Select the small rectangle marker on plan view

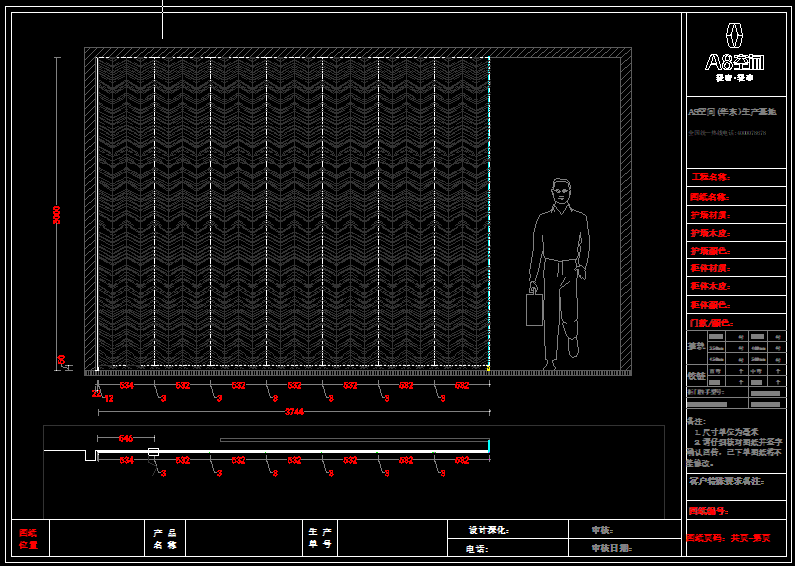(x=153, y=452)
